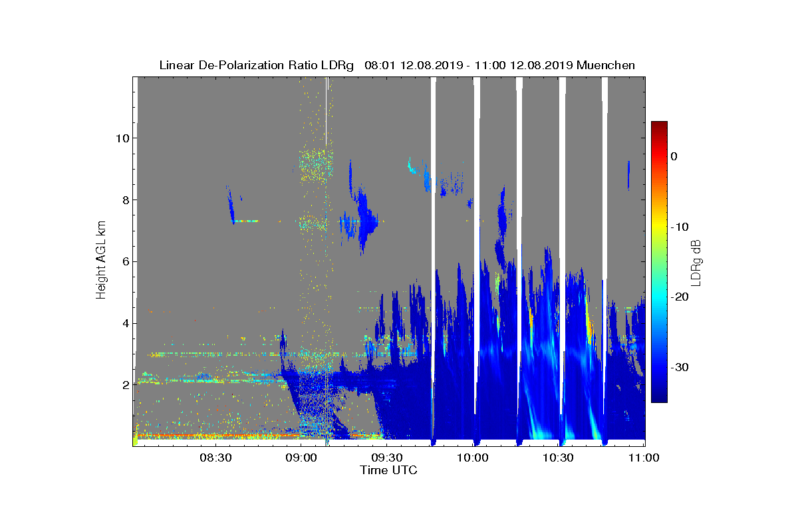Select the 10:30 time tick label

(558, 458)
